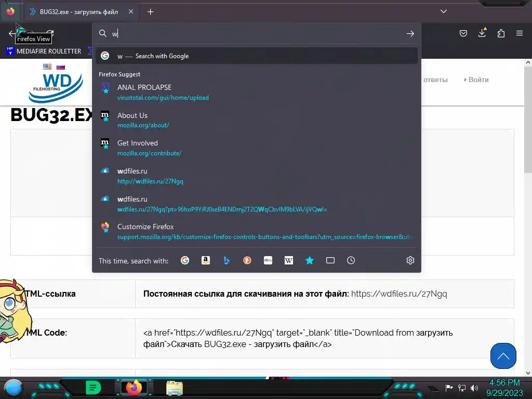Open search settings gear icon

[410, 260]
